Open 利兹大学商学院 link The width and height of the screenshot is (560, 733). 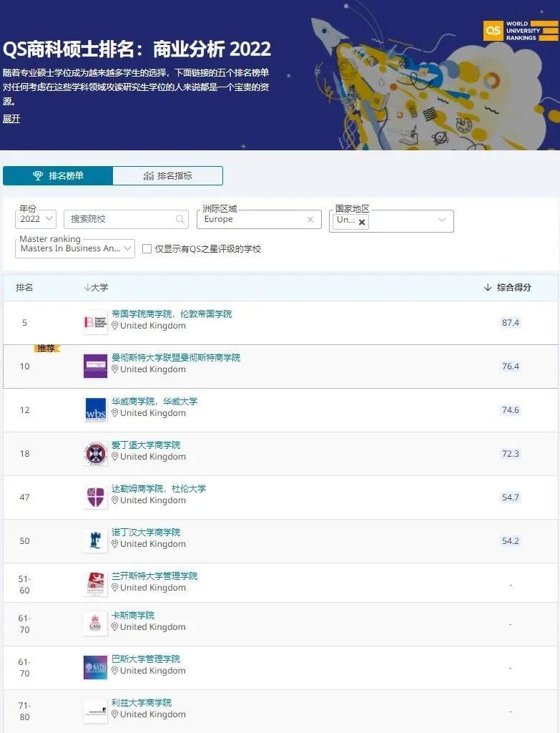click(x=142, y=703)
